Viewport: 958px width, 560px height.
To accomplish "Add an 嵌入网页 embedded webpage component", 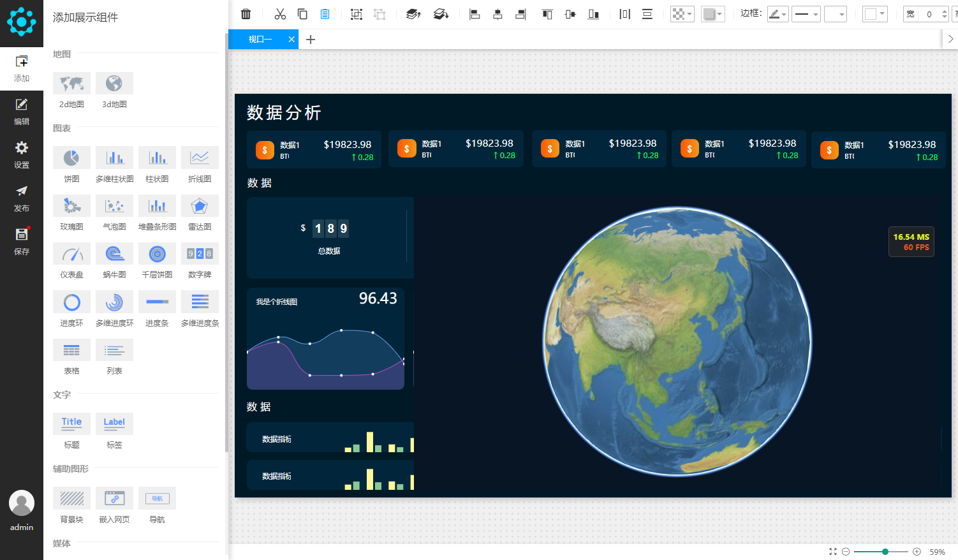I will click(x=114, y=506).
